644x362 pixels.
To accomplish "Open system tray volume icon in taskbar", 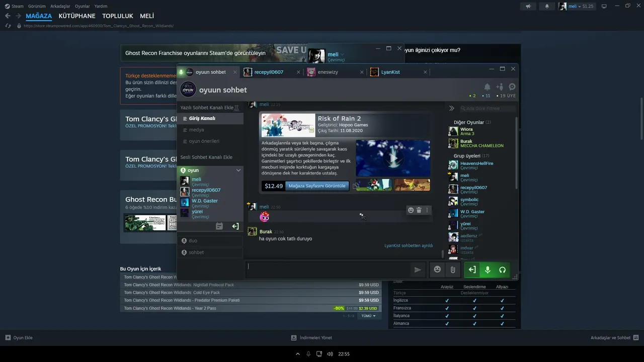I will coord(330,354).
